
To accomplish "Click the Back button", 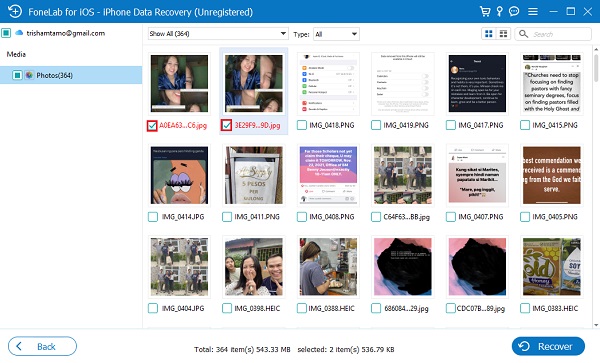I will pyautogui.click(x=42, y=347).
